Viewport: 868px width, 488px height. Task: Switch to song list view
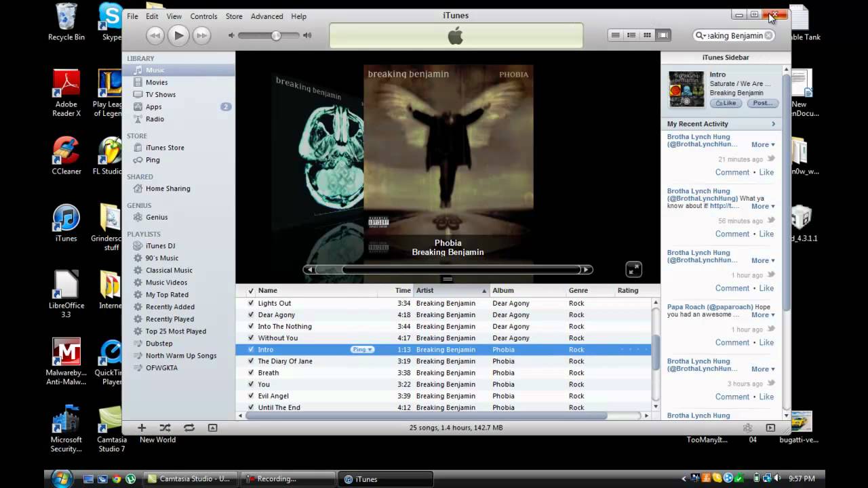pyautogui.click(x=615, y=35)
